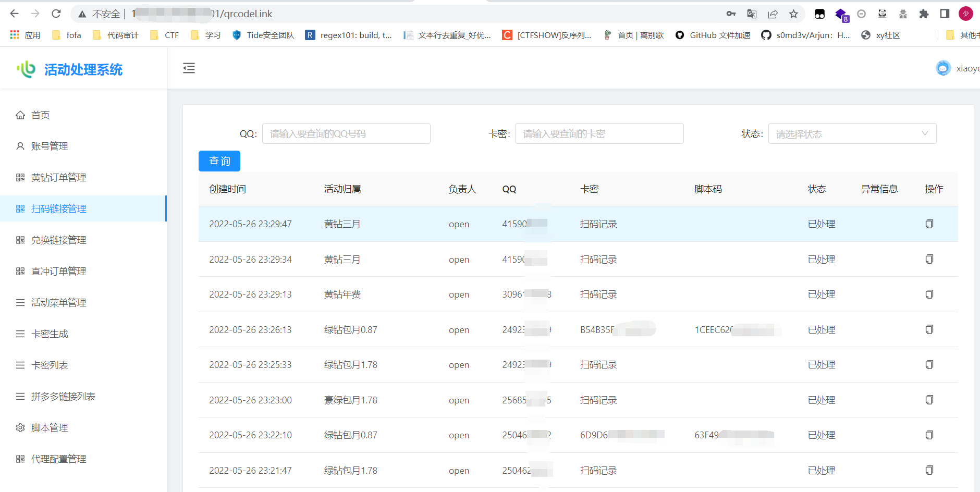980x492 pixels.
Task: Click 已处理 status in the 23:29:47 row
Action: (x=822, y=224)
